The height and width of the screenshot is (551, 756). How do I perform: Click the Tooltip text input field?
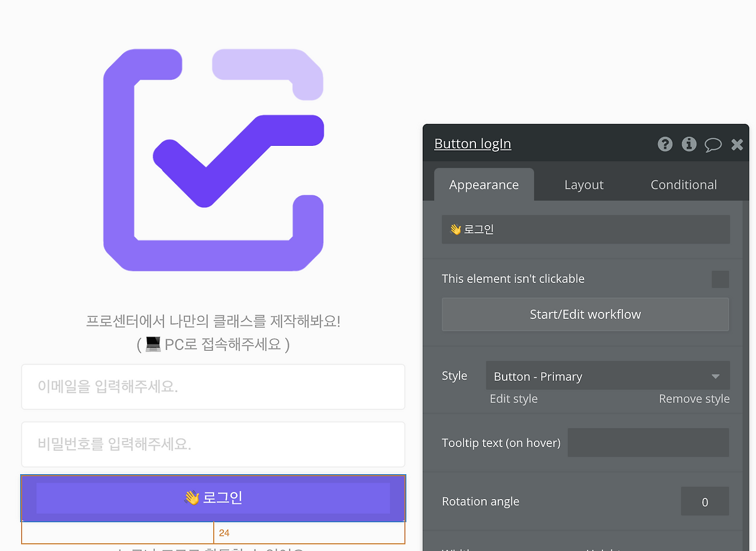coord(648,442)
